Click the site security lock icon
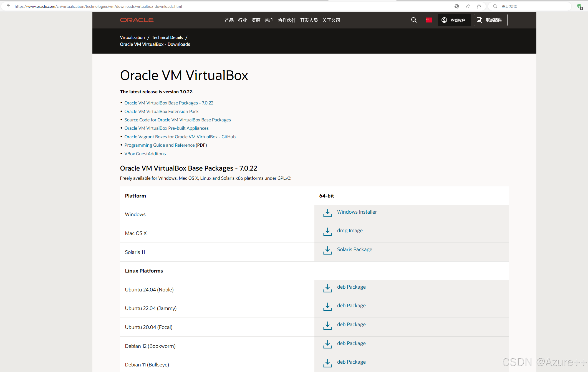The width and height of the screenshot is (588, 372). [8, 6]
